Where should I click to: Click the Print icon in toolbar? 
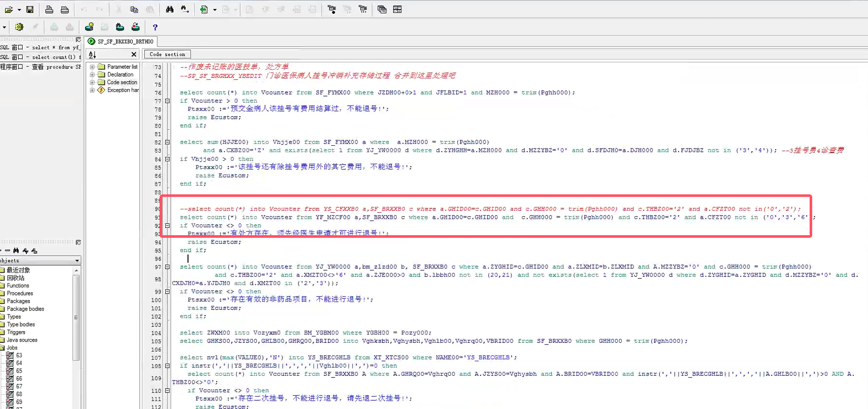pyautogui.click(x=49, y=10)
